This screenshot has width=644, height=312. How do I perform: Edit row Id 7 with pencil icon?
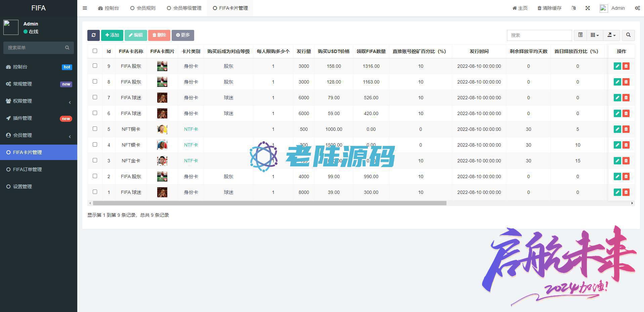617,98
